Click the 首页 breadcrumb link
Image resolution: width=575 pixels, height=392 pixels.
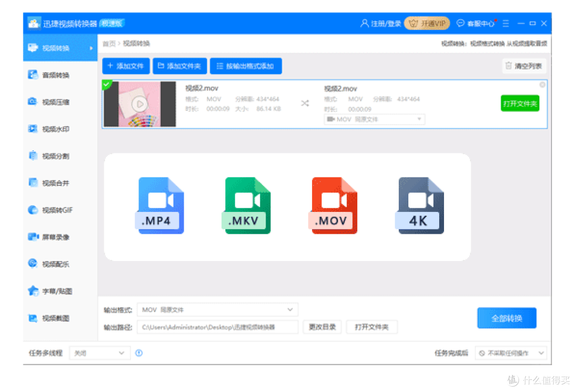(x=109, y=44)
